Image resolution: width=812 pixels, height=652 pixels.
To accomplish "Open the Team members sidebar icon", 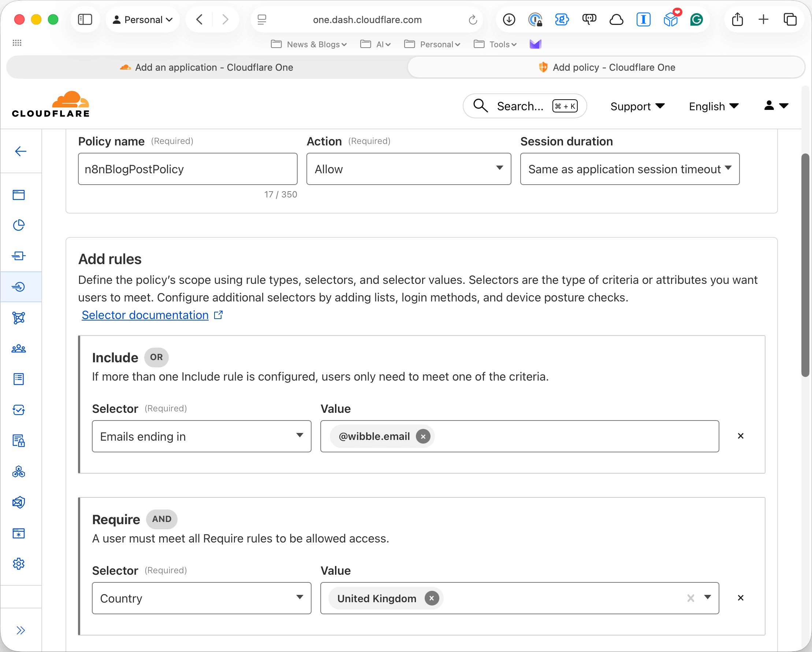I will point(19,349).
